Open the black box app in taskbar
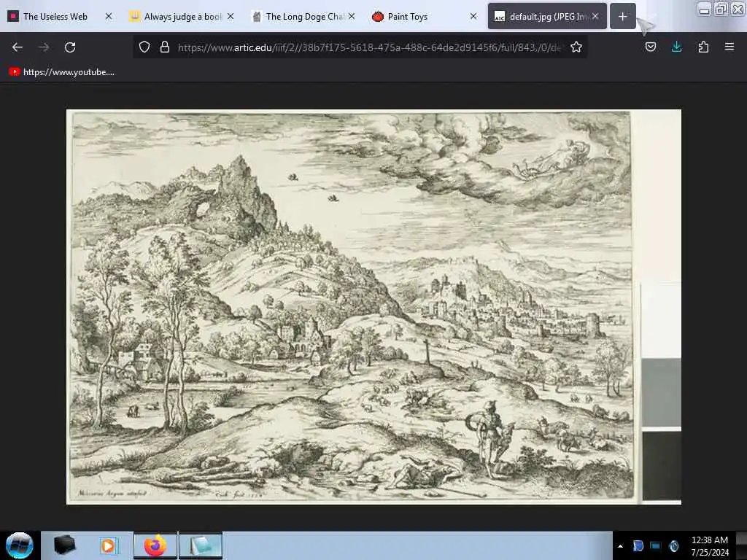 (64, 545)
